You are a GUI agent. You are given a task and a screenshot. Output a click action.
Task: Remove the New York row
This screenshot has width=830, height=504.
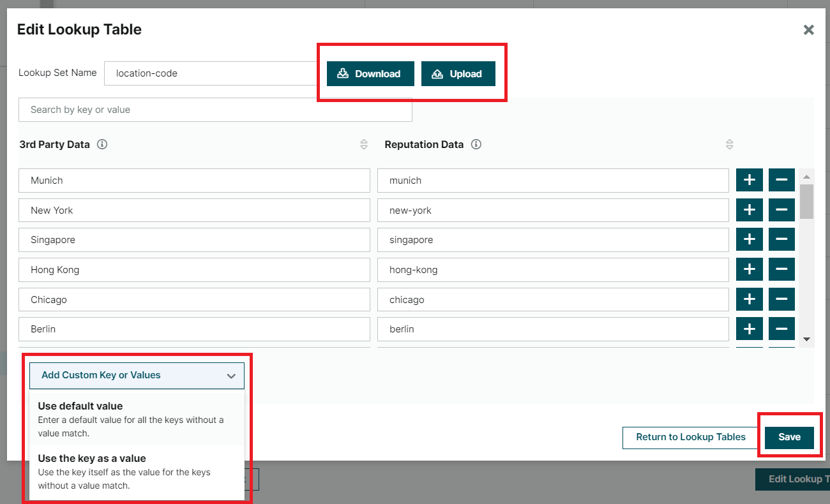tap(781, 210)
